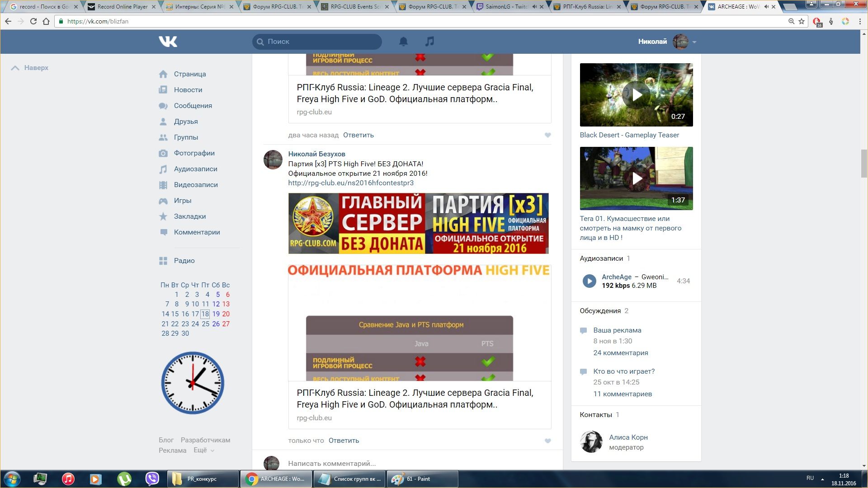Switch to the Интерны tab
The width and height of the screenshot is (868, 488).
[x=200, y=7]
